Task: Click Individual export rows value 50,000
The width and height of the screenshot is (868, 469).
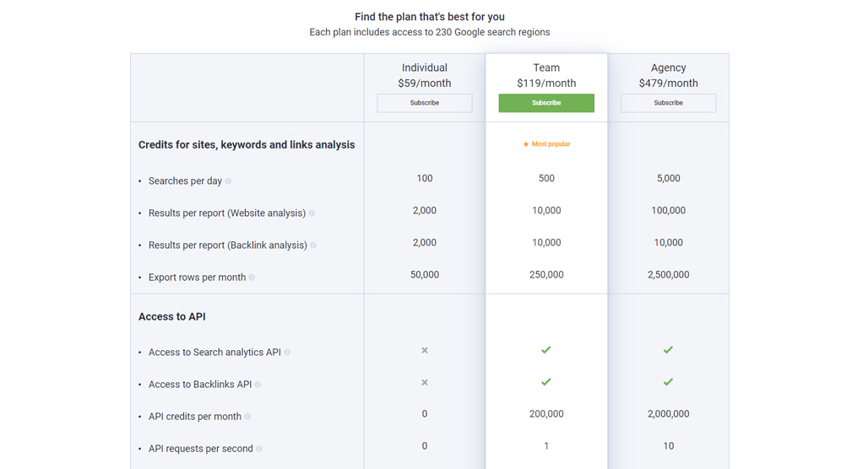Action: [425, 274]
